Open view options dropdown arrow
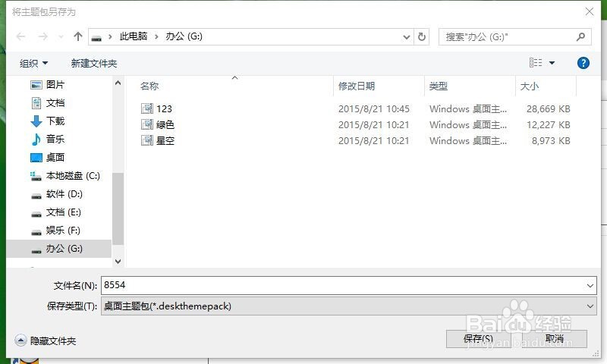This screenshot has width=607, height=364. tap(552, 63)
